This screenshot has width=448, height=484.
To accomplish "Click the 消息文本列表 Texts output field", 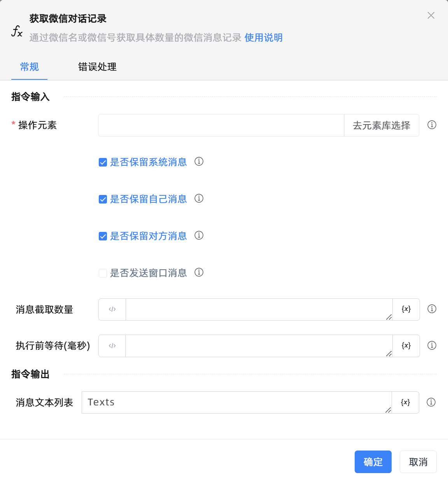I will pos(237,402).
